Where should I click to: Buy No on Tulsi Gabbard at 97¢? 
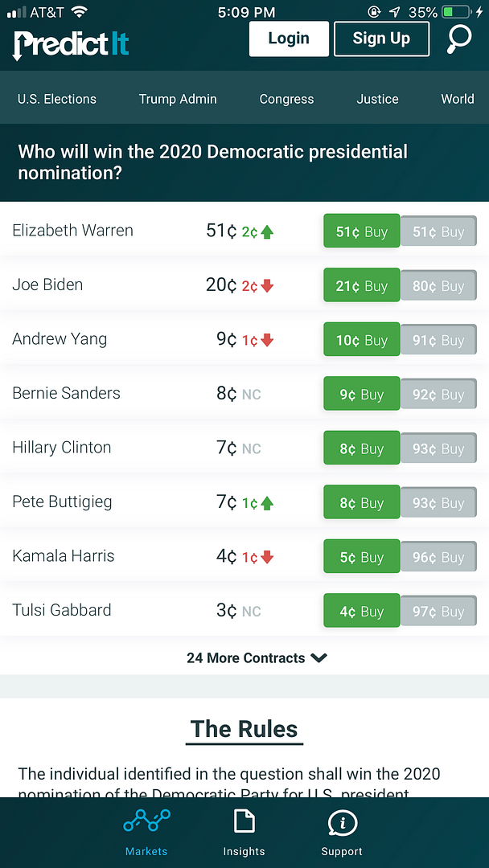(x=438, y=612)
